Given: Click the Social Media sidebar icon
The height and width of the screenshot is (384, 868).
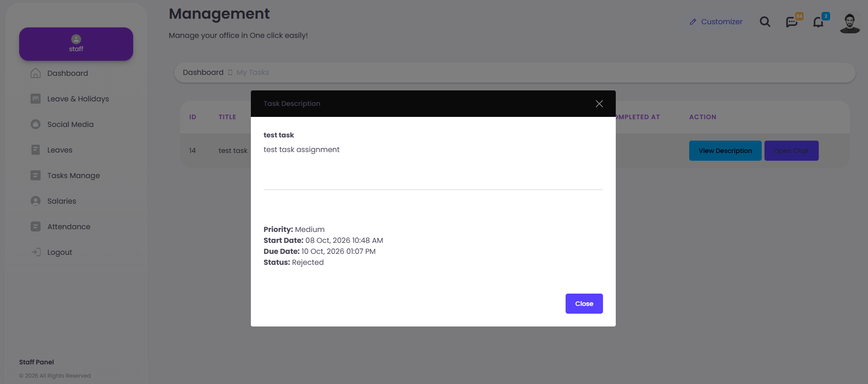Looking at the screenshot, I should 36,124.
